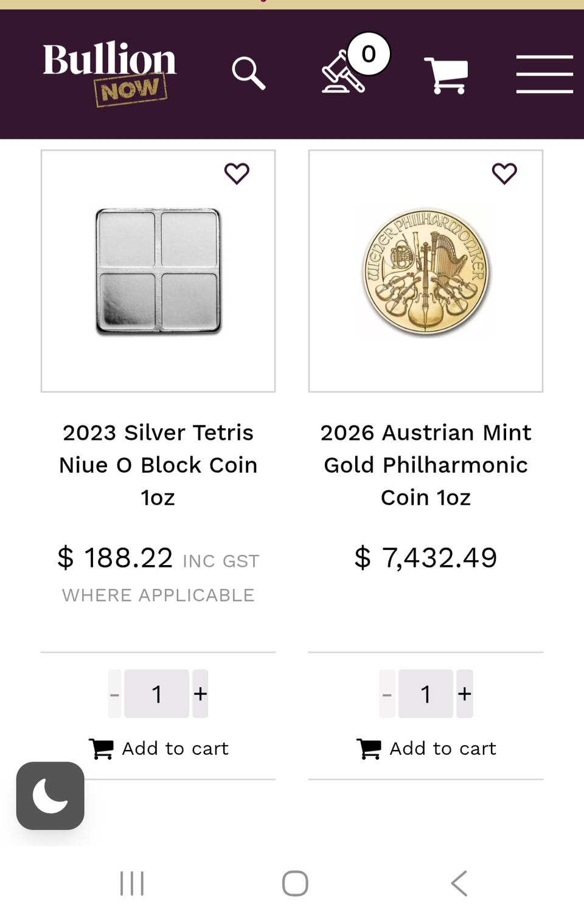
Task: Favorite the Silver Tetris coin with heart
Action: (x=237, y=174)
